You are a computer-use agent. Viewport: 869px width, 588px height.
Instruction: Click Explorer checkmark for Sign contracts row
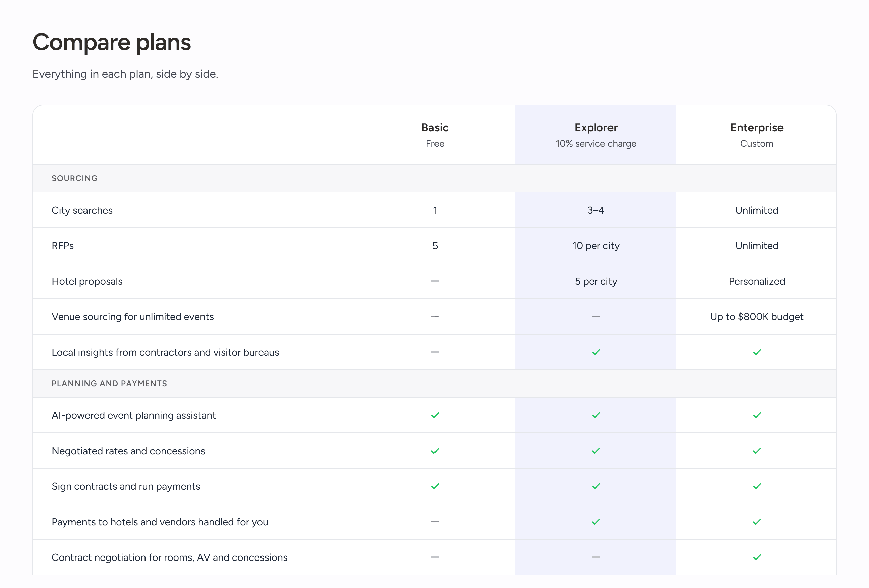point(596,486)
